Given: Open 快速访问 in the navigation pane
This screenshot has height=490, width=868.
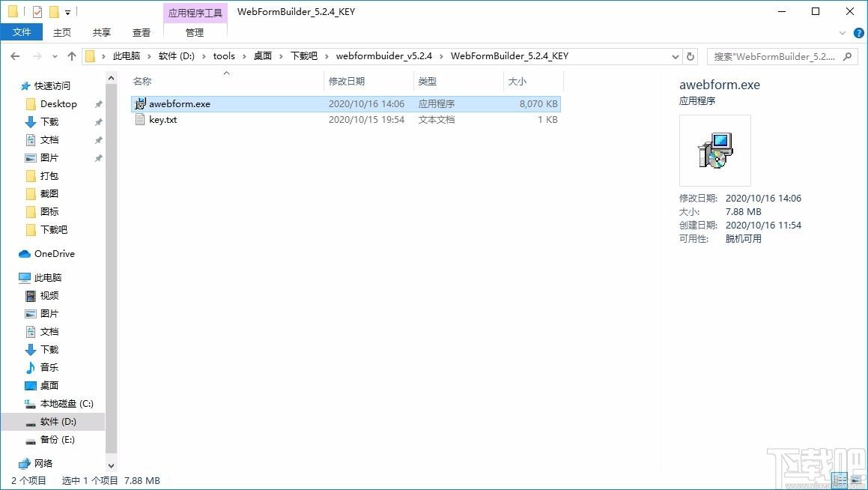Looking at the screenshot, I should 52,86.
